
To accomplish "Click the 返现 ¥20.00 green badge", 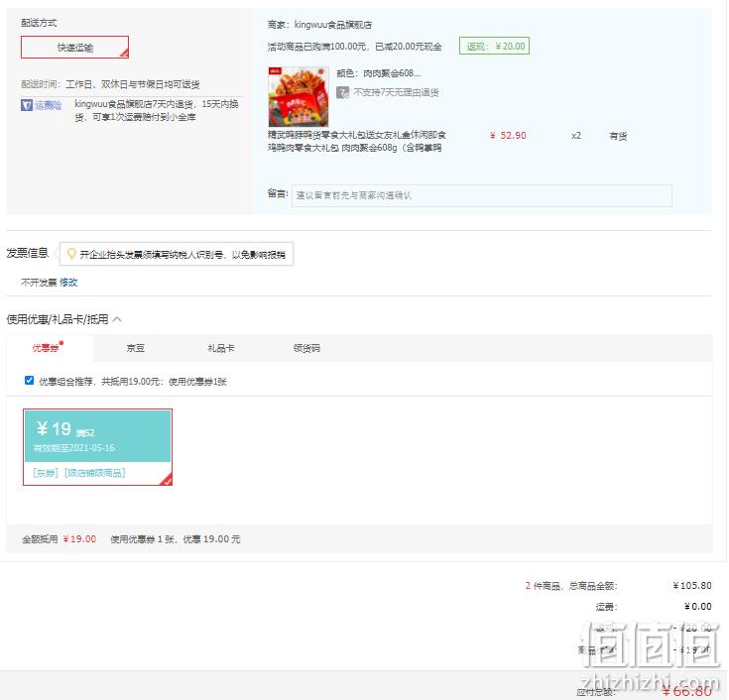I will (494, 46).
